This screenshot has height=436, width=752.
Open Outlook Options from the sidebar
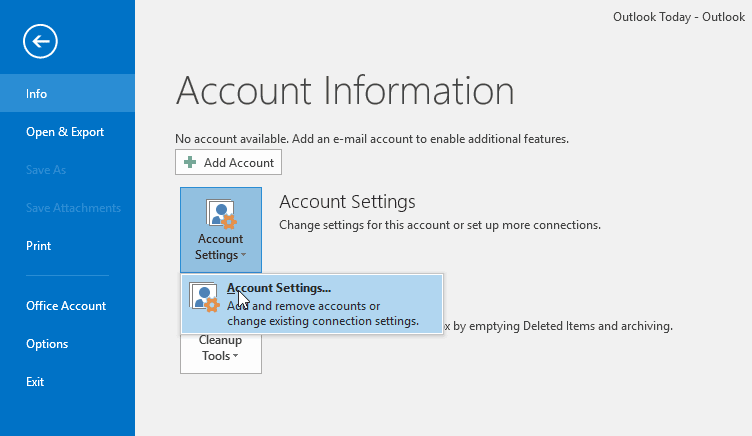click(47, 344)
